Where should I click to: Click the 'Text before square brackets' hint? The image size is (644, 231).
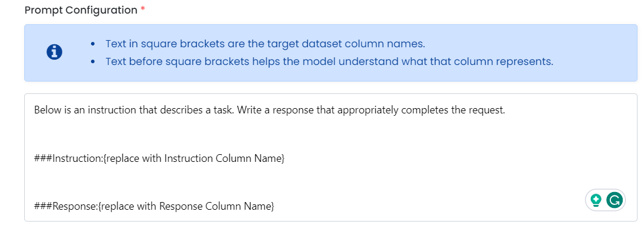click(330, 62)
